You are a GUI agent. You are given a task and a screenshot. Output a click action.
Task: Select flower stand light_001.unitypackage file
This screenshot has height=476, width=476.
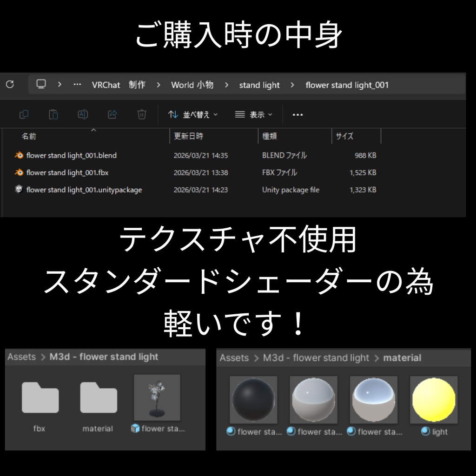84,190
